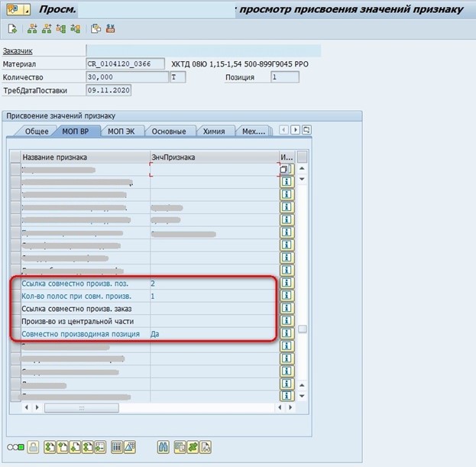This screenshot has width=476, height=467.
Task: Click the structure right-arrow toolbar icon
Action: (x=76, y=29)
